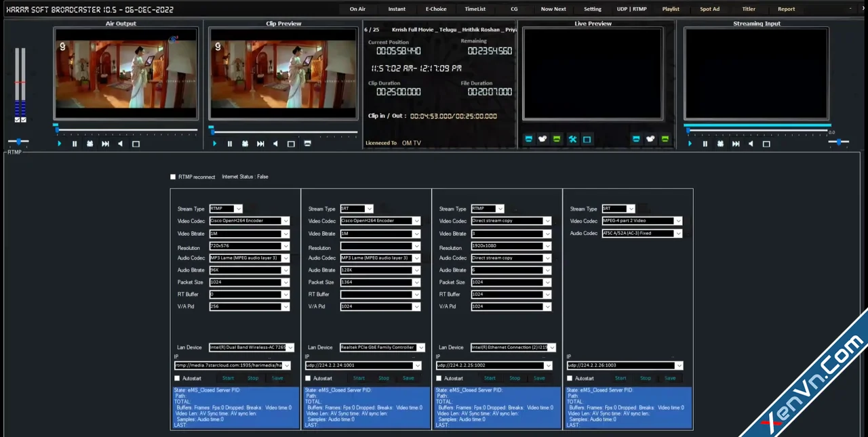Click first green monitor icon under Live Preview
Screen dimensions: 868x437
tap(557, 139)
